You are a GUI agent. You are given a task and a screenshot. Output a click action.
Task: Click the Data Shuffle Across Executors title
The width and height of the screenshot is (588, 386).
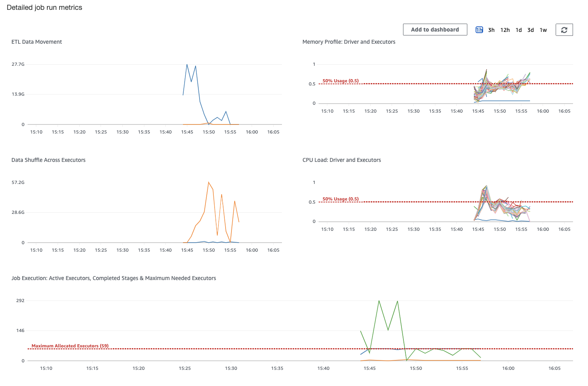pos(49,160)
